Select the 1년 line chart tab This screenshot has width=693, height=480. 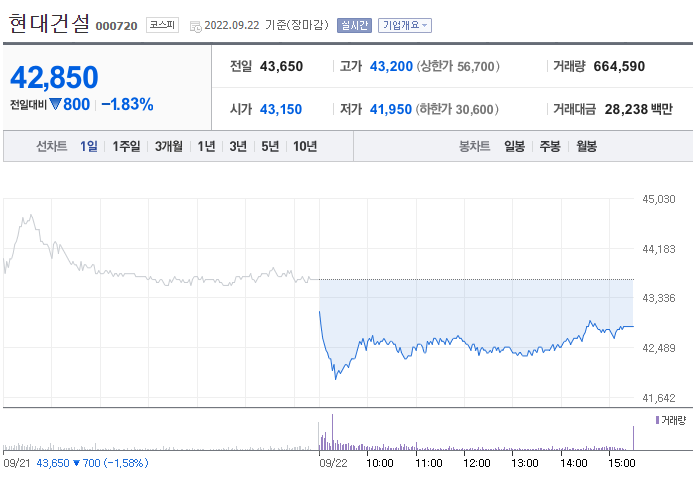pyautogui.click(x=206, y=146)
